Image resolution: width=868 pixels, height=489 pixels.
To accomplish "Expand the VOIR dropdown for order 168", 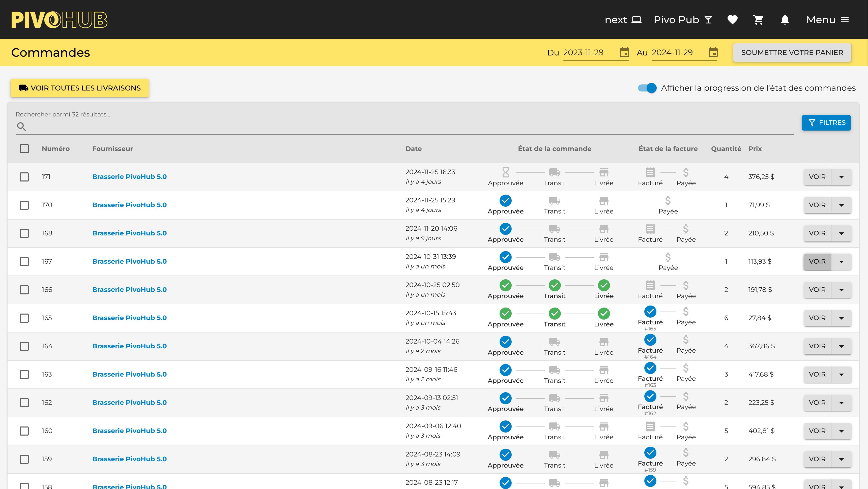I will tap(841, 233).
